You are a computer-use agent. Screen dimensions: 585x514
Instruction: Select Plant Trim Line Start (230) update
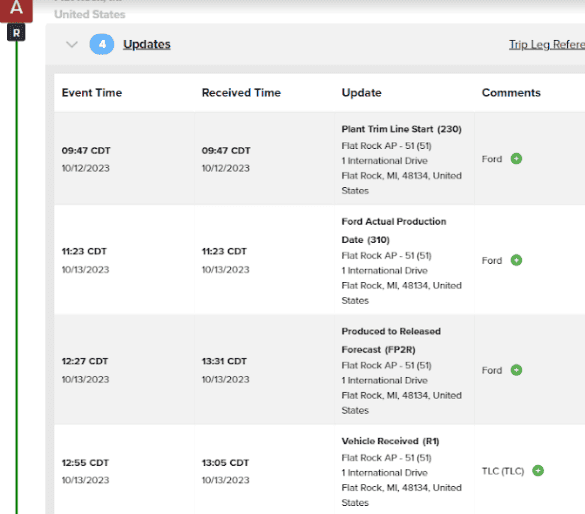pyautogui.click(x=401, y=129)
